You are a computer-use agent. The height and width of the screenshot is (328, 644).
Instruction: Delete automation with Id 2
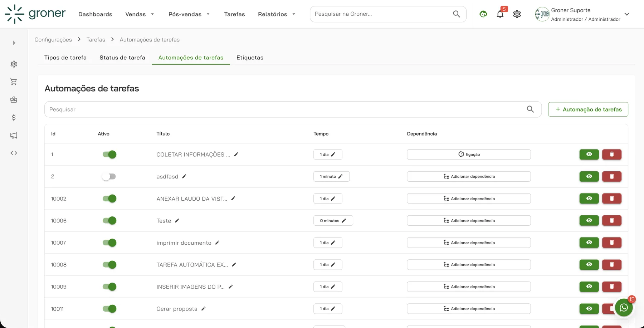coord(612,176)
